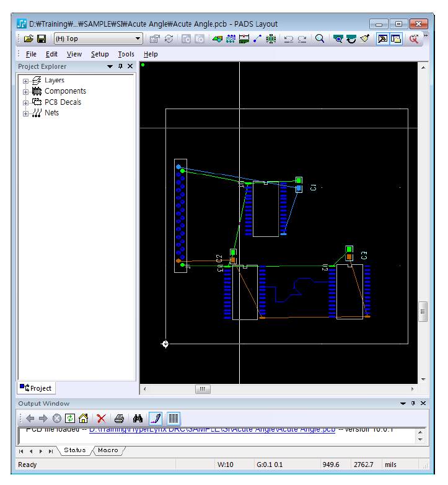Click the binoculars find icon
Screen dimensions: 448x485
point(138,419)
